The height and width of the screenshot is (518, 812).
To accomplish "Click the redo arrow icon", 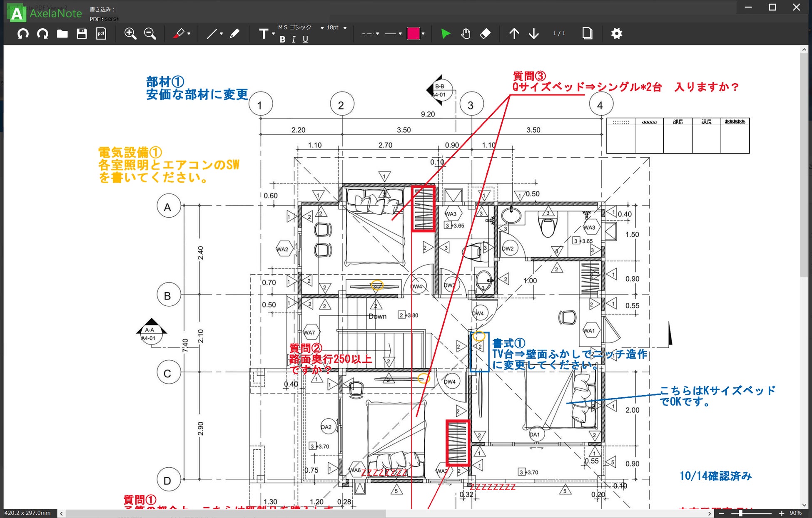I will click(42, 34).
